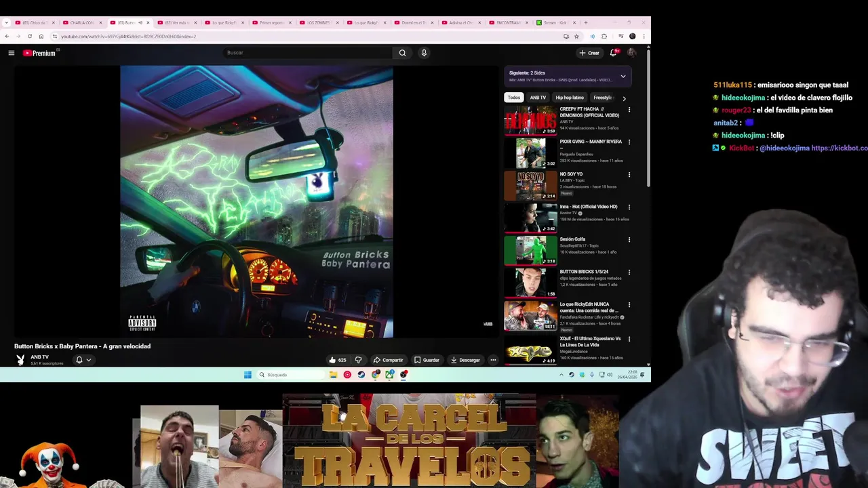Open the YouTube account avatar menu
The image size is (868, 488).
(631, 53)
